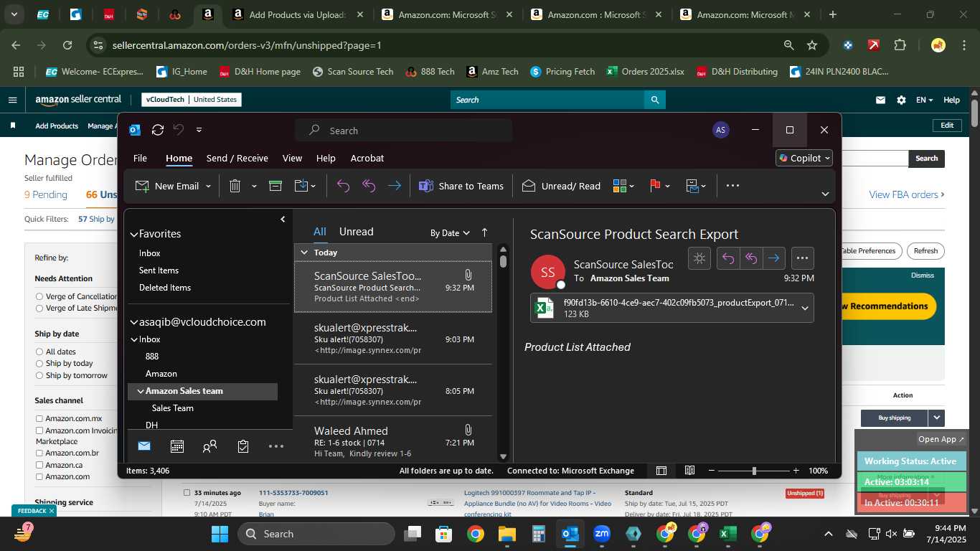Select Ship by tomorrow radio option
Screen dimensions: 980x551
[x=39, y=375]
